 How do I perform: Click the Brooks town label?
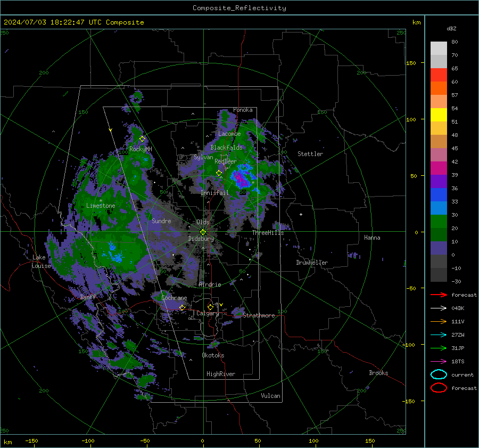pos(378,373)
